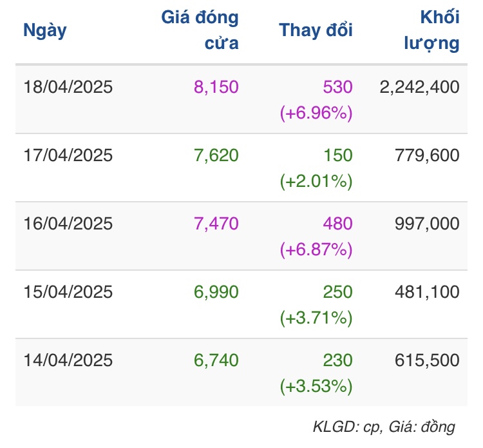Viewport: 483px width, 448px height.
Task: Click the +6.96% change value
Action: (316, 113)
